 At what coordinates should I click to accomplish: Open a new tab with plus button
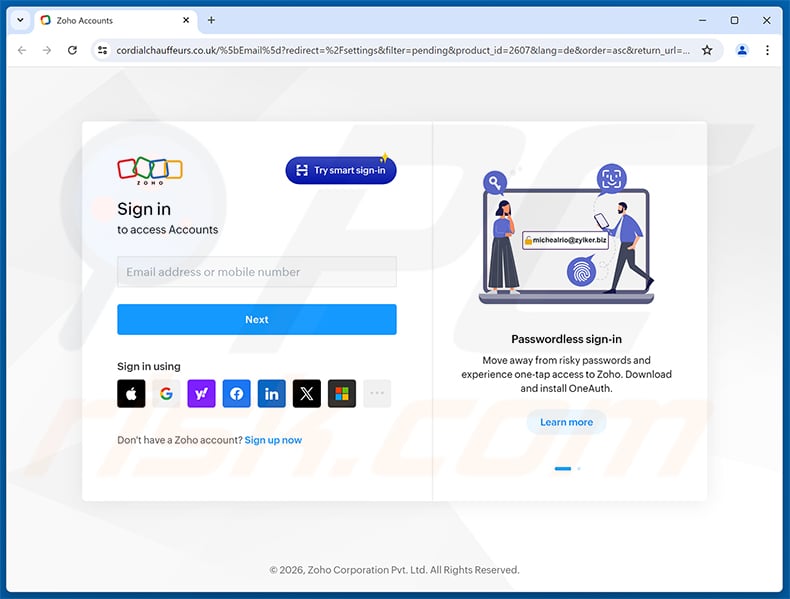pos(211,20)
